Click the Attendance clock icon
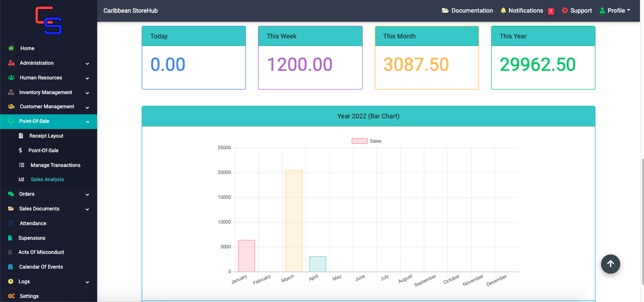Screen dimensions: 644x302 11,223
